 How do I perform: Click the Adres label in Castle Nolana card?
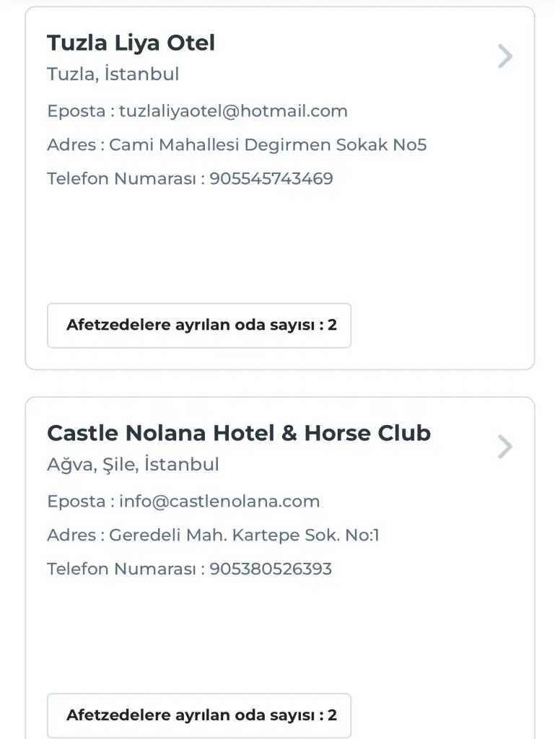(71, 535)
